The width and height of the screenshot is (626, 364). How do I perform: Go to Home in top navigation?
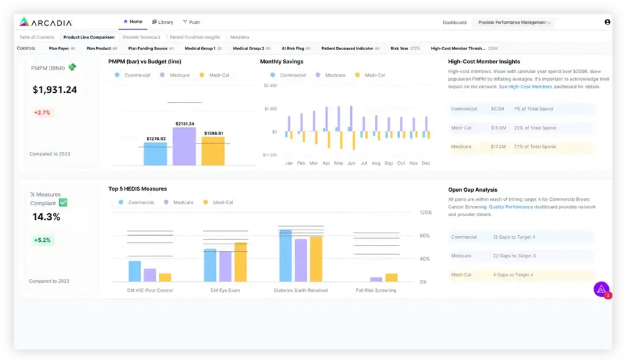(x=133, y=22)
